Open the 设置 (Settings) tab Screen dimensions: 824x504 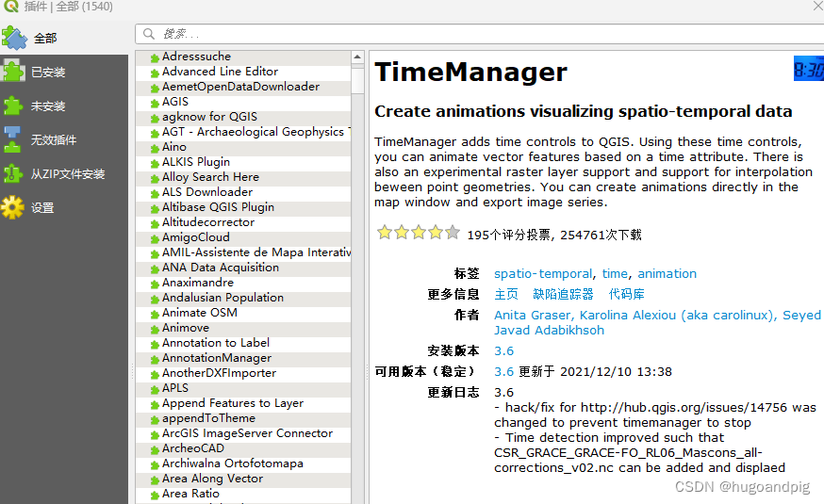[64, 208]
